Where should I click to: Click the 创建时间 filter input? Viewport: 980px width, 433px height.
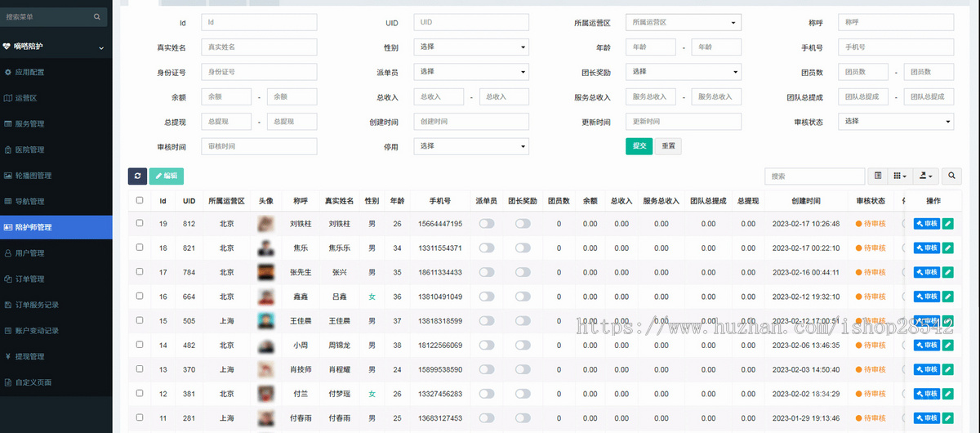pos(471,122)
